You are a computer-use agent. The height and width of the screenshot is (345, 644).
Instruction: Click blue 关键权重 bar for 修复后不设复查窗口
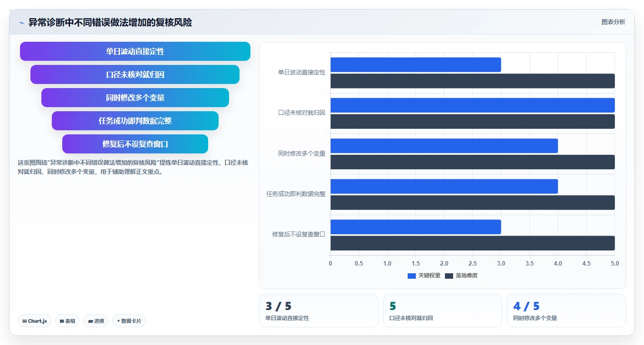pos(416,227)
